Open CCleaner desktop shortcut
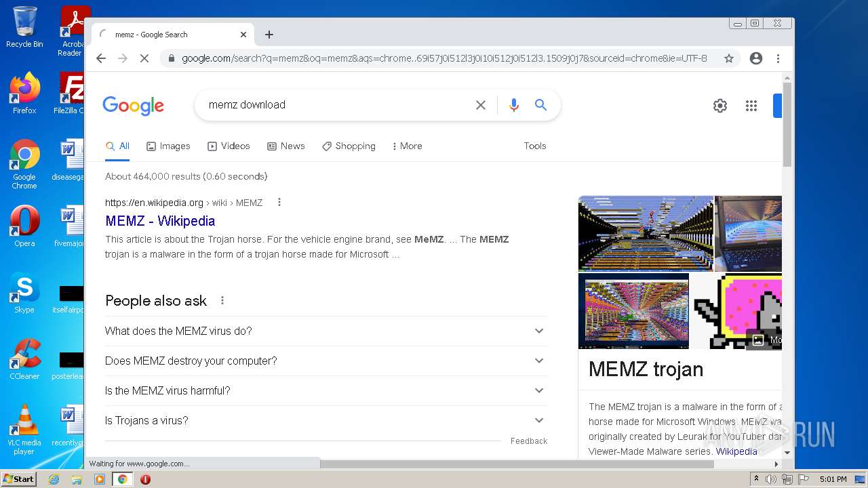The height and width of the screenshot is (488, 868). (24, 359)
